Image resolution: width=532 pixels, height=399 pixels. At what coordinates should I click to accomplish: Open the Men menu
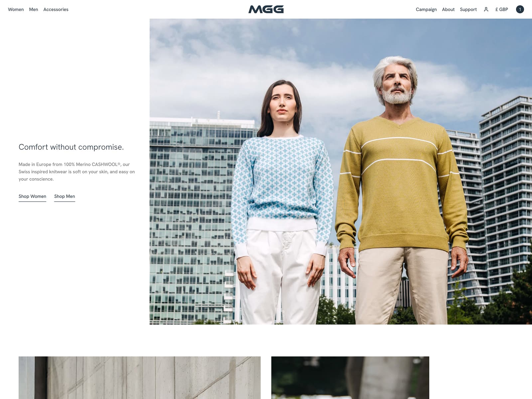(x=34, y=9)
